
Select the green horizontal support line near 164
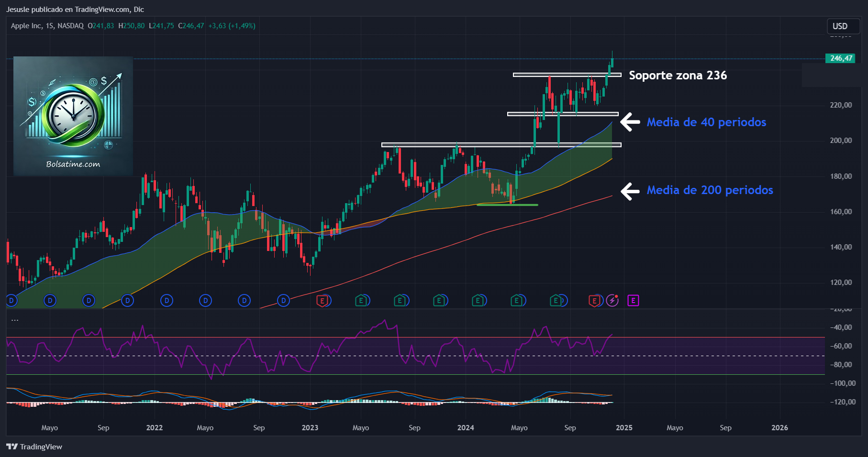tap(507, 205)
